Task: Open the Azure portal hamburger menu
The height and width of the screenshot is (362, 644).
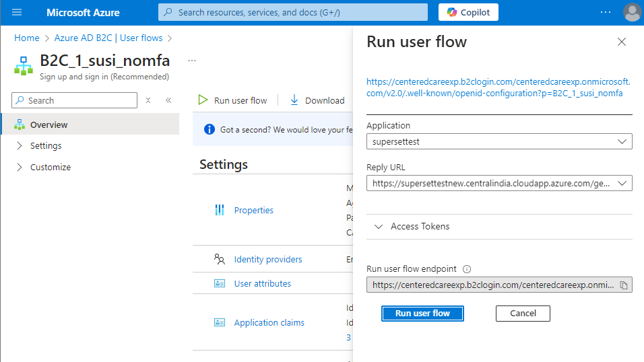Action: point(17,12)
